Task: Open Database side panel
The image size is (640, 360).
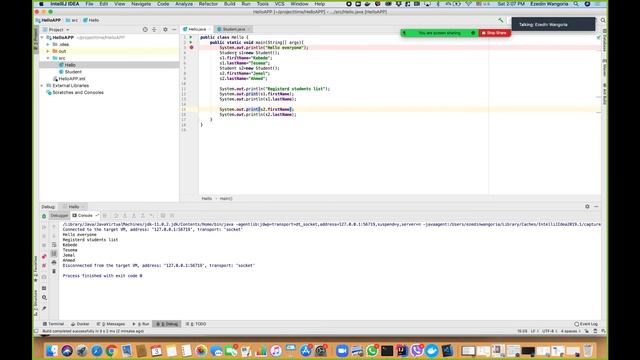Action: click(x=604, y=41)
